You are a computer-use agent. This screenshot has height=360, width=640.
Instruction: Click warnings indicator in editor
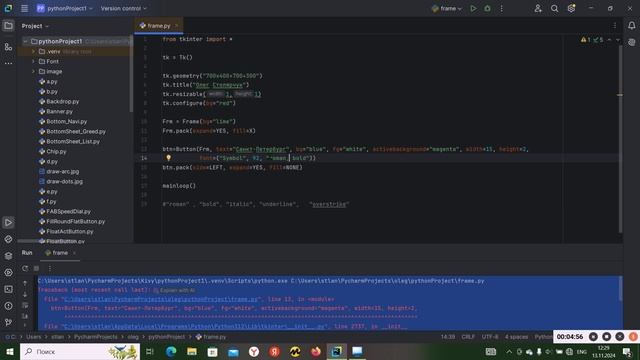coord(586,40)
